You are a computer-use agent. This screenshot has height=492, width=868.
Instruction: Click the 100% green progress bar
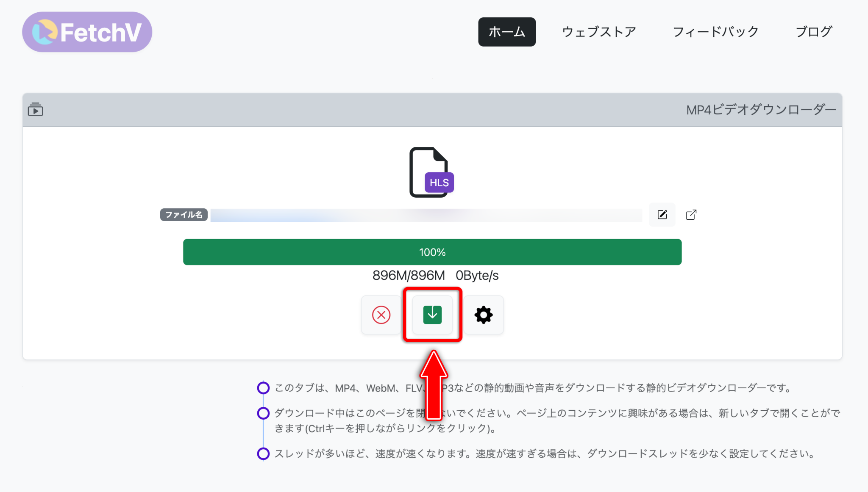click(432, 252)
